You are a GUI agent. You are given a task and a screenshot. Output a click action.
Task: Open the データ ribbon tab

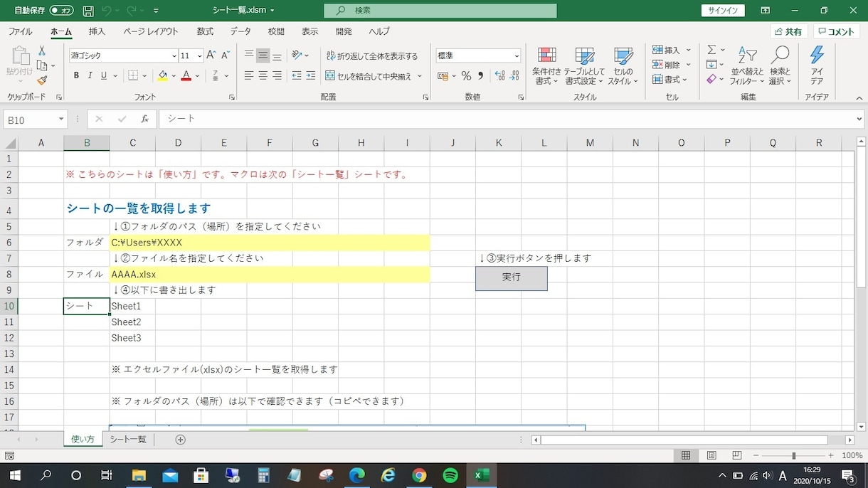pos(240,31)
